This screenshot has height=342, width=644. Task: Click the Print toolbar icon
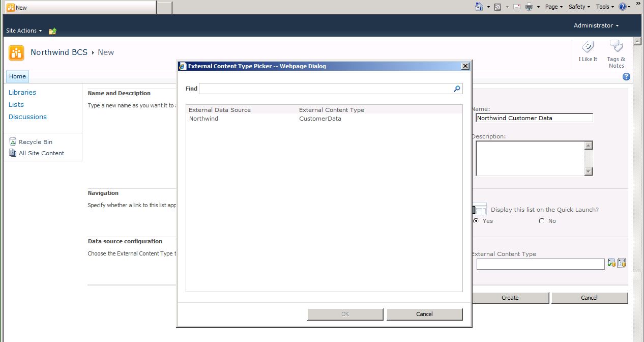coord(529,7)
